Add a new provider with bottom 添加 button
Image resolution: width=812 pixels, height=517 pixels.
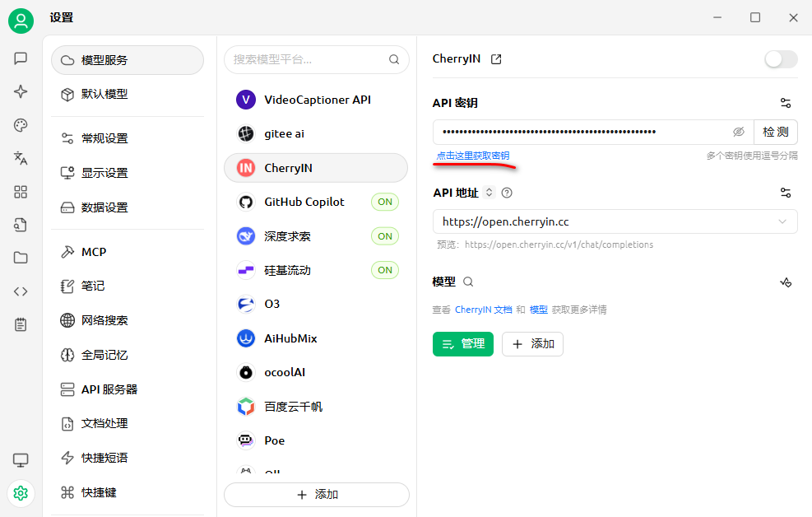coord(317,495)
